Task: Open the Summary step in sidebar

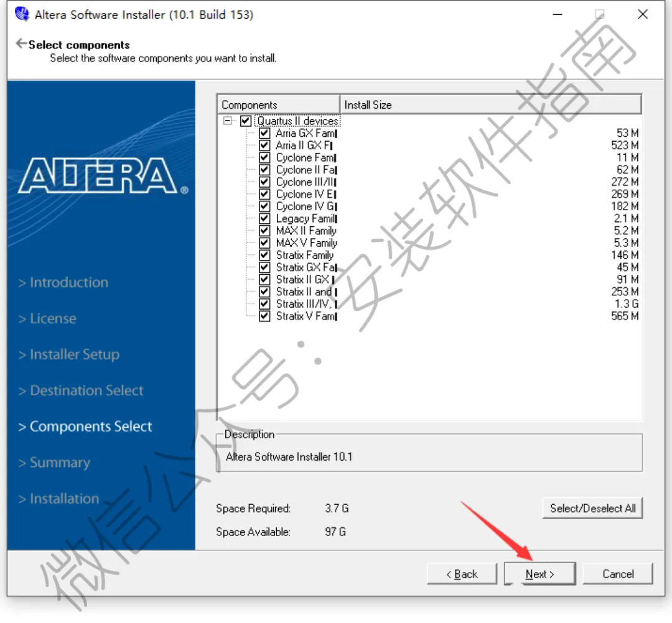Action: tap(54, 463)
